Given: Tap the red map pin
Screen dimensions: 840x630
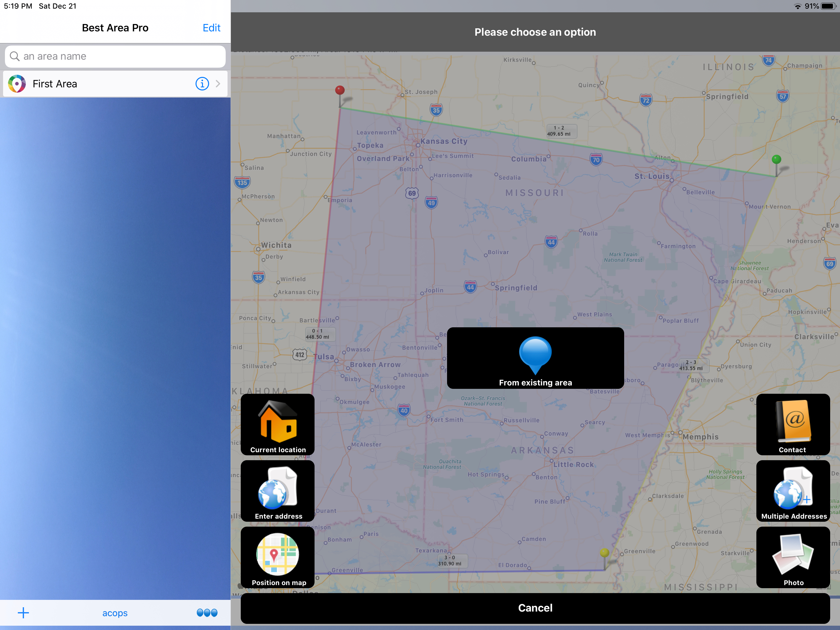Looking at the screenshot, I should (340, 91).
